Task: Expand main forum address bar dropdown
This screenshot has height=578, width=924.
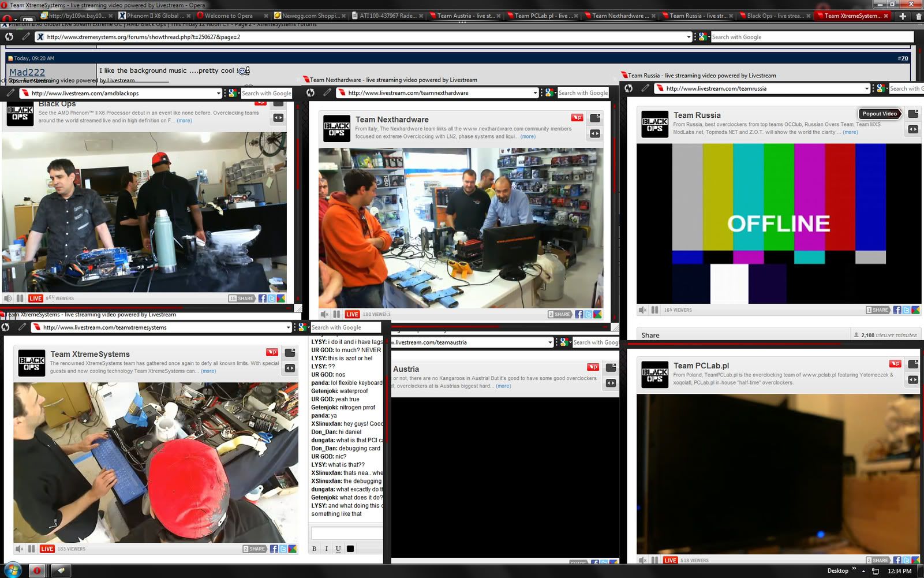Action: (x=689, y=37)
